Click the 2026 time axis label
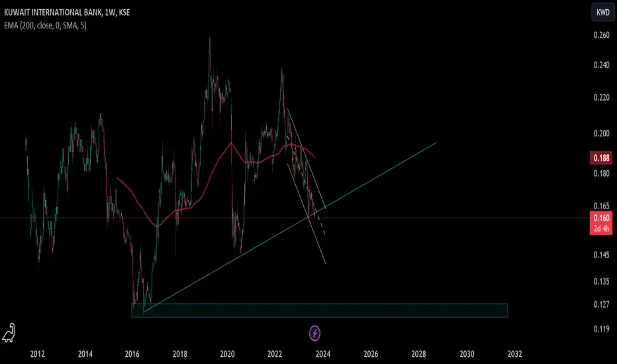Viewport: 617px width, 364px height. click(x=371, y=354)
